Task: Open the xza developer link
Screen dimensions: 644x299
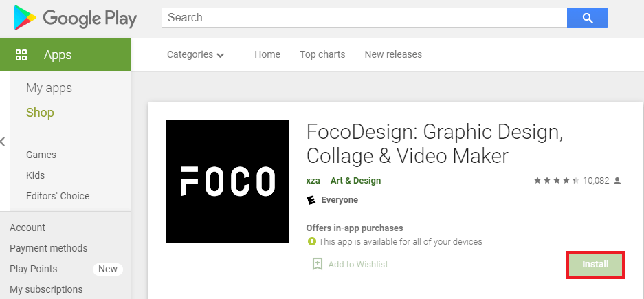Action: point(313,181)
